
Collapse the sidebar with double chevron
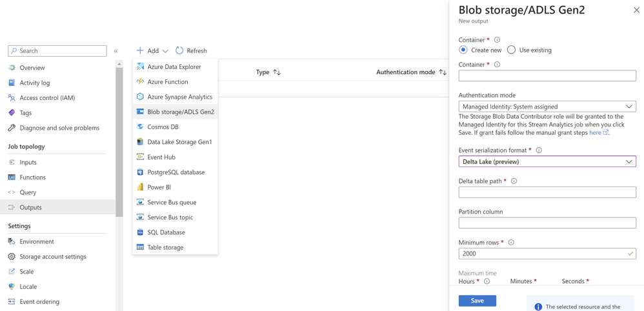pos(116,51)
